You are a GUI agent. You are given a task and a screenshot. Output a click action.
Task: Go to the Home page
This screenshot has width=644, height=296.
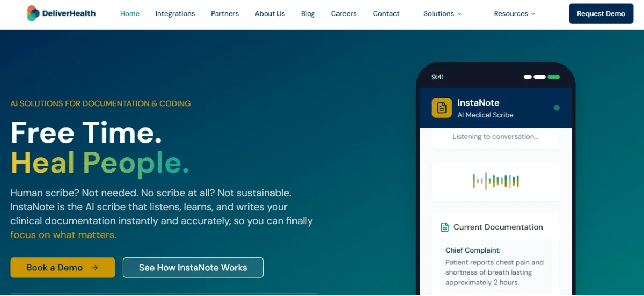point(130,14)
